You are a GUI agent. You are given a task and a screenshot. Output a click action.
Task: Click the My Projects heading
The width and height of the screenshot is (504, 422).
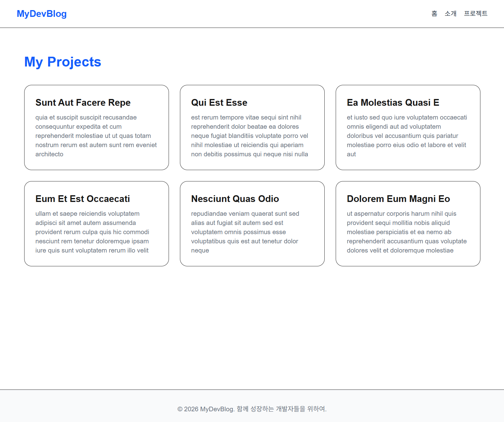coord(63,62)
